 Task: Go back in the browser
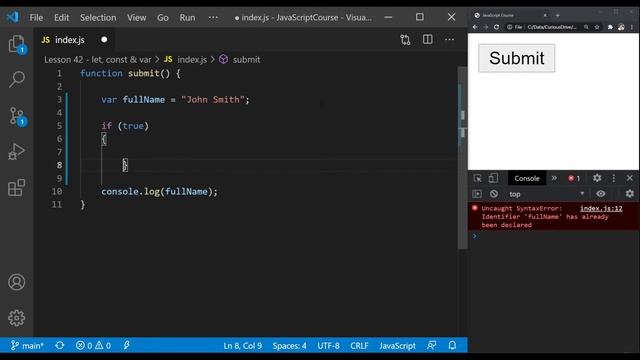(475, 27)
